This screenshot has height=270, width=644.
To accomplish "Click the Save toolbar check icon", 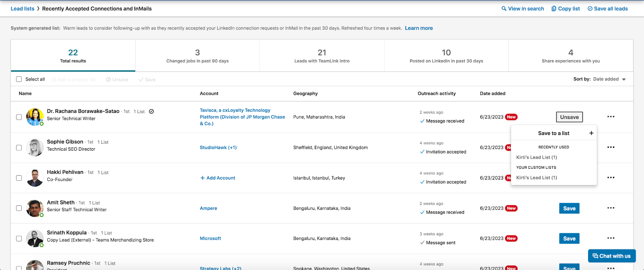I will pyautogui.click(x=141, y=80).
